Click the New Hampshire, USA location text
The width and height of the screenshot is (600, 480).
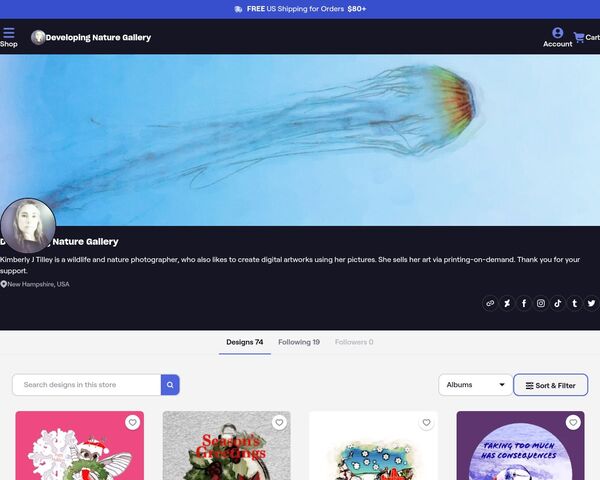click(38, 284)
